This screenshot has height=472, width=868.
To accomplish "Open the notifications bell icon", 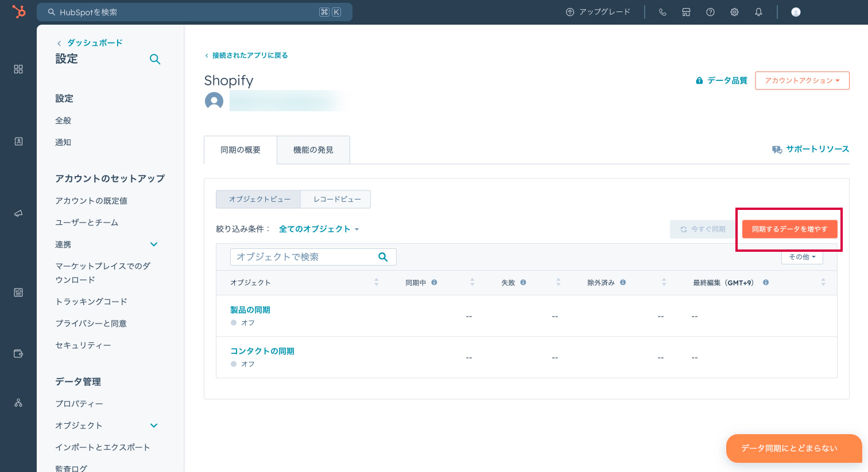I will point(758,12).
